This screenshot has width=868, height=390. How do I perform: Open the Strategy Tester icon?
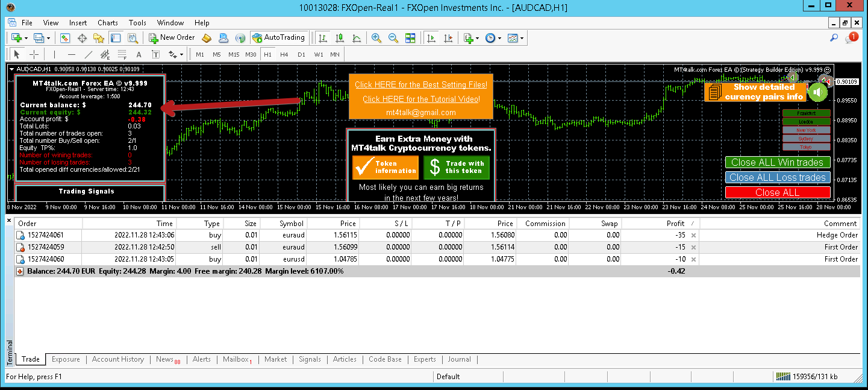coord(134,37)
